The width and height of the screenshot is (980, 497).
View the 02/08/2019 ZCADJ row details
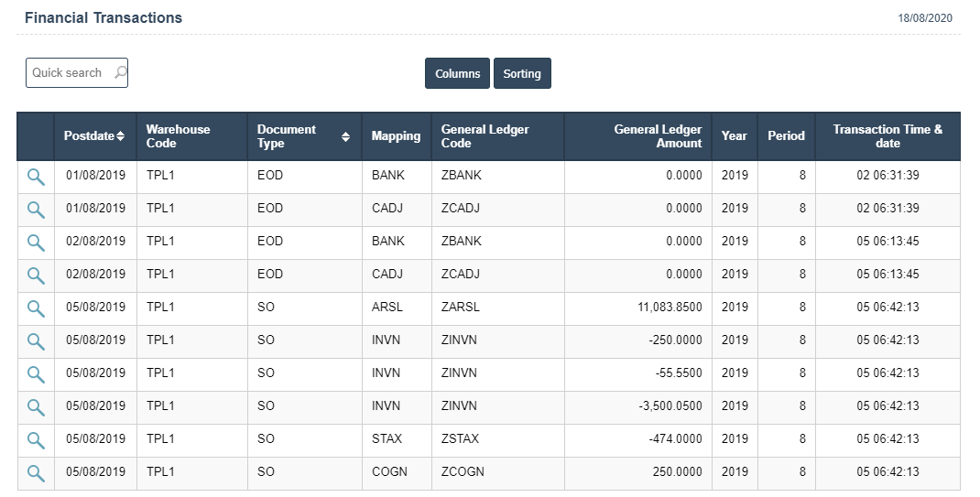click(x=36, y=275)
